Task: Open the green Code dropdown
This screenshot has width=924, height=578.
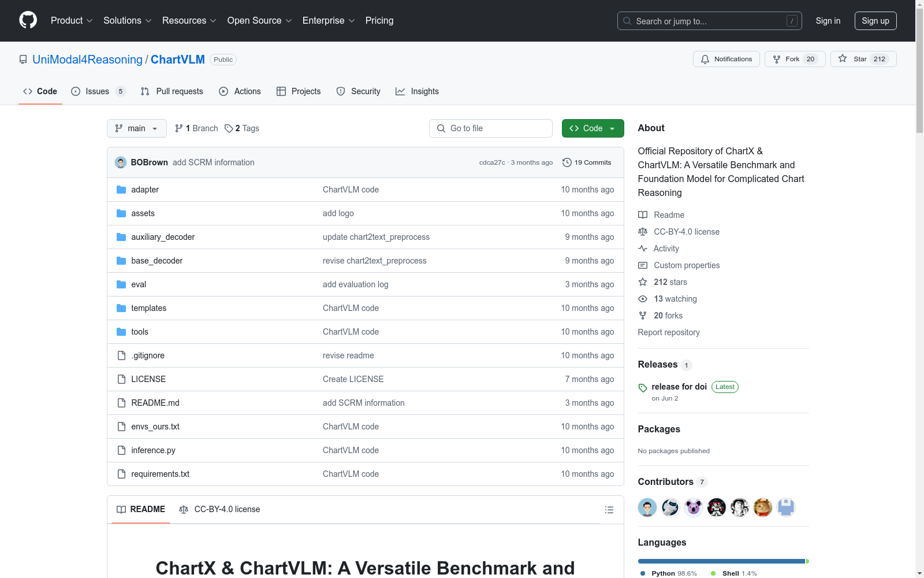Action: click(593, 128)
